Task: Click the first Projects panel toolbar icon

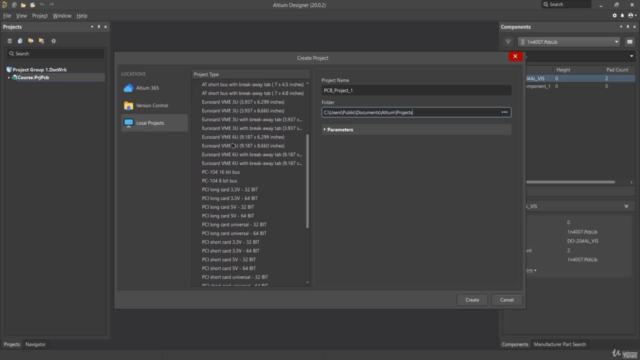Action: click(9, 41)
